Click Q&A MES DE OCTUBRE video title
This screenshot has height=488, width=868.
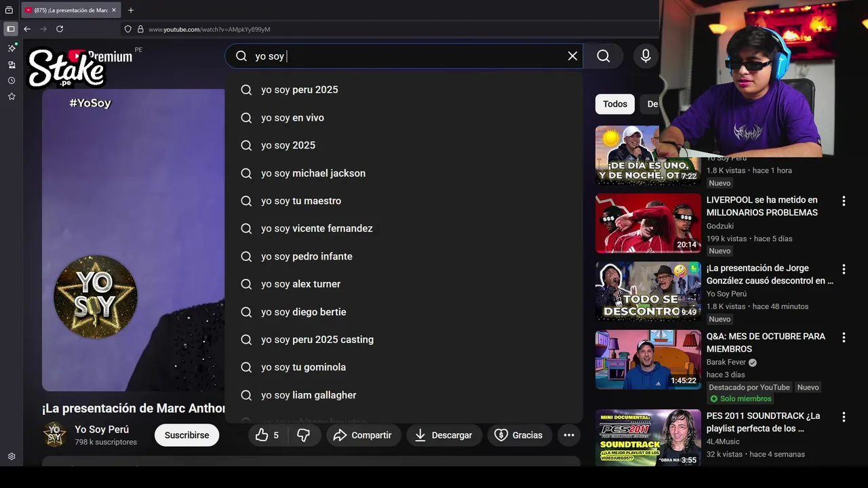click(766, 342)
